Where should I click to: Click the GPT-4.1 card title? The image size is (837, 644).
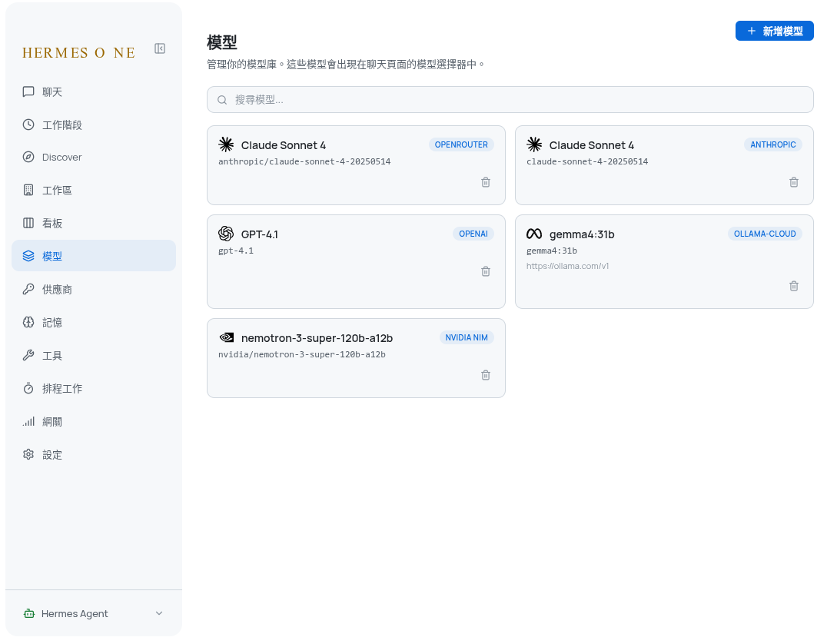coord(260,234)
